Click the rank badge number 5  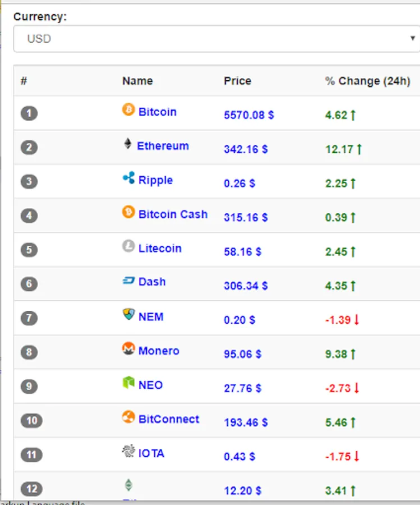(x=29, y=250)
